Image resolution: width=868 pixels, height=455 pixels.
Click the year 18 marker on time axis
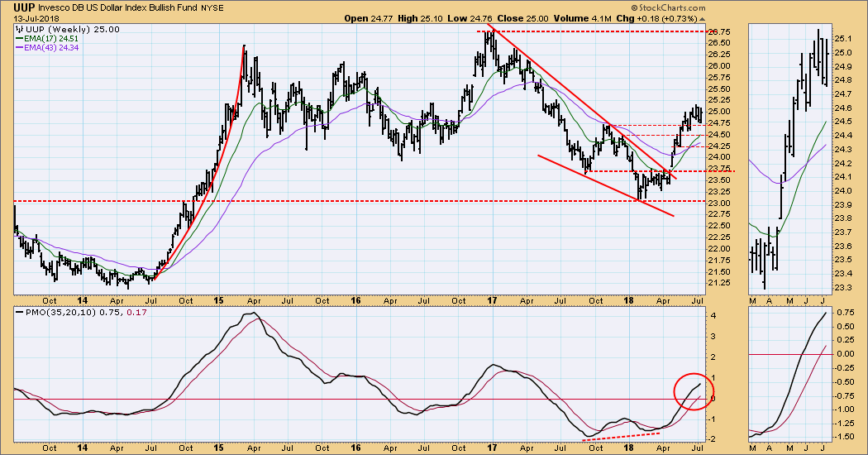pos(629,300)
